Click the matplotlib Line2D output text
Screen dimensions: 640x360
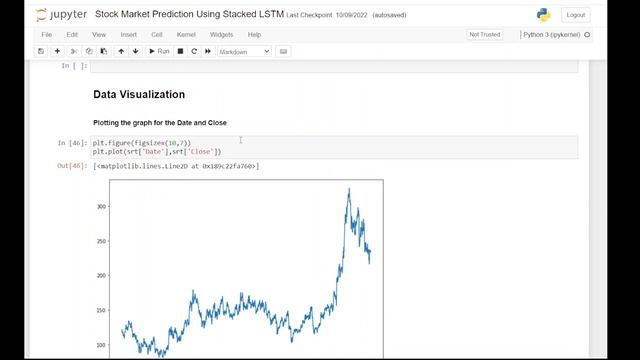point(176,166)
